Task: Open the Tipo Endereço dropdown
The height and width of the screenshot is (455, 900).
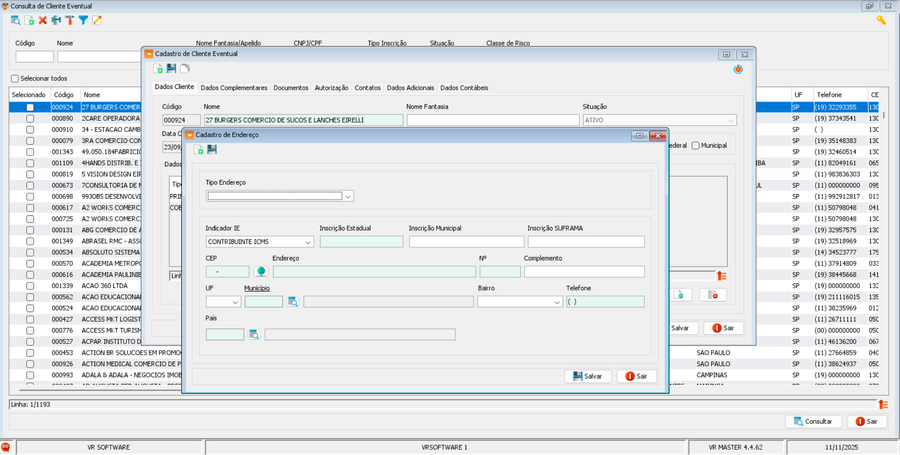Action: (348, 196)
